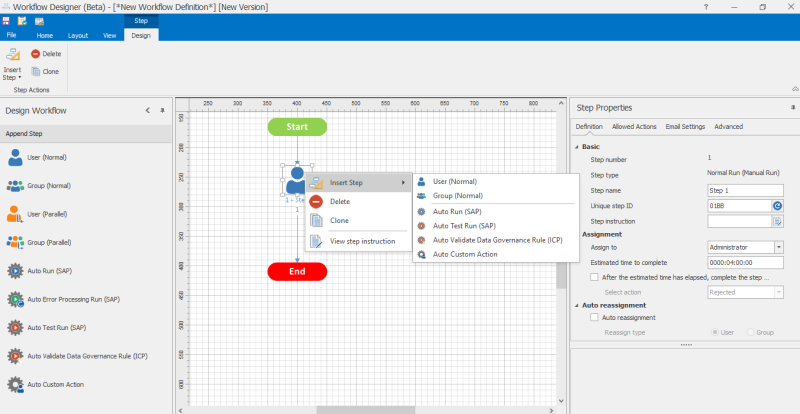Screen dimensions: 800x414
Task: Click the End node on canvas
Action: click(297, 271)
